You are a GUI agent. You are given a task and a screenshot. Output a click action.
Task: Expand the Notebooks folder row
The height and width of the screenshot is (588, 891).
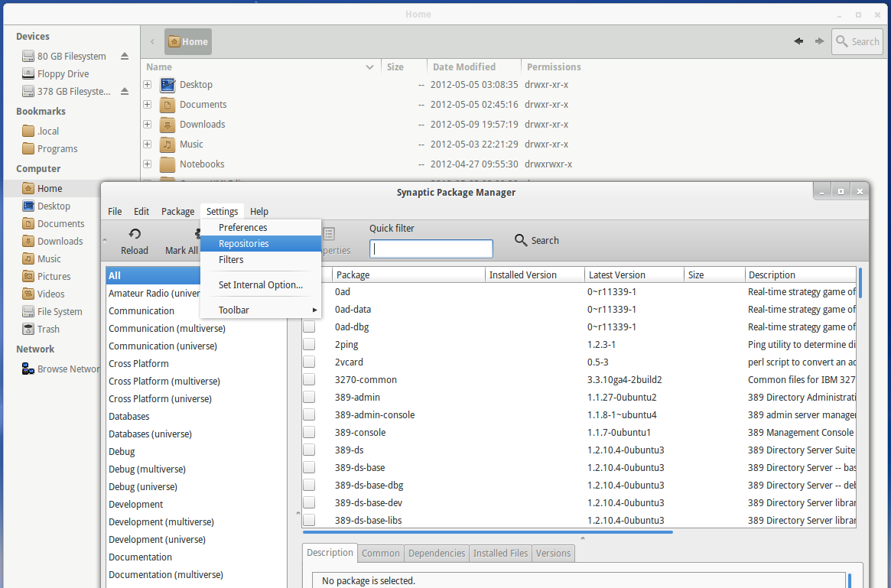coord(147,164)
